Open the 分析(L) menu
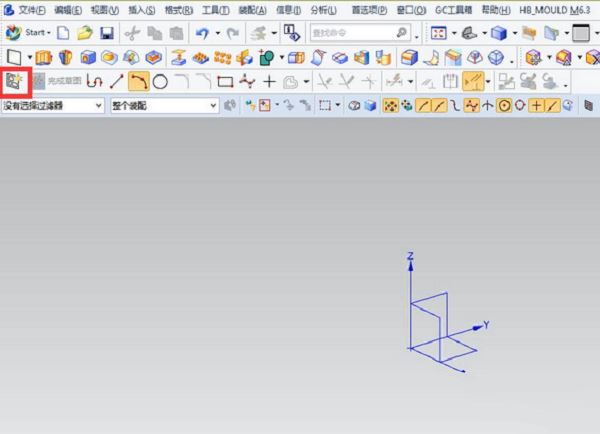Screen dimensions: 600x434 (x=323, y=10)
